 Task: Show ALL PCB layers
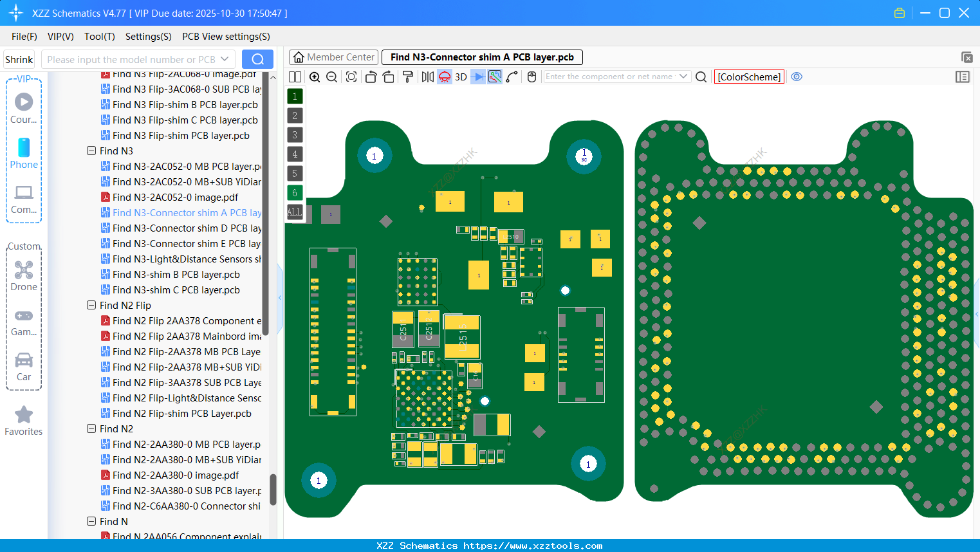pyautogui.click(x=294, y=212)
